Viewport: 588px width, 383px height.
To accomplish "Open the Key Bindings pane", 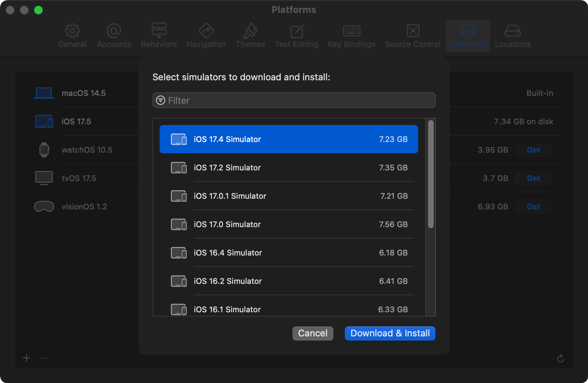I will (351, 36).
